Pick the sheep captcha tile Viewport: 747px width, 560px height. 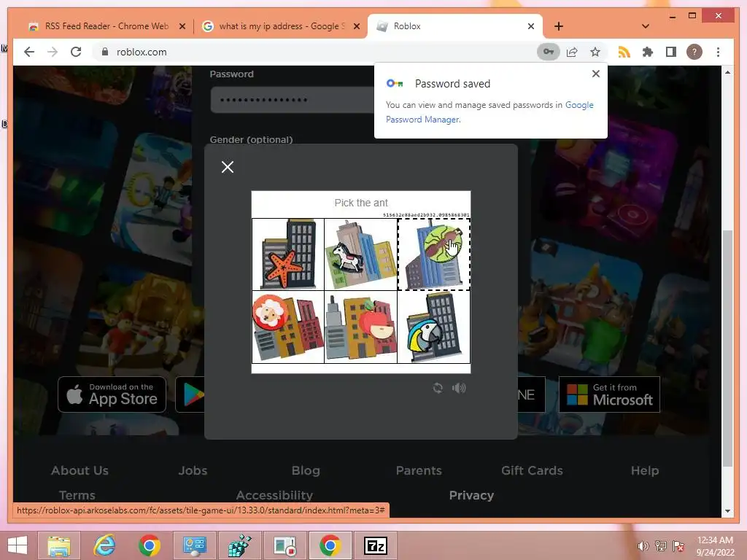pyautogui.click(x=287, y=327)
